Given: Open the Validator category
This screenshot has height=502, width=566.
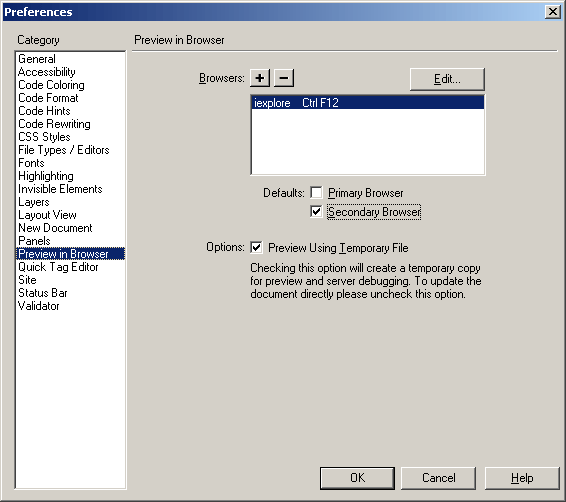Looking at the screenshot, I should (x=39, y=306).
